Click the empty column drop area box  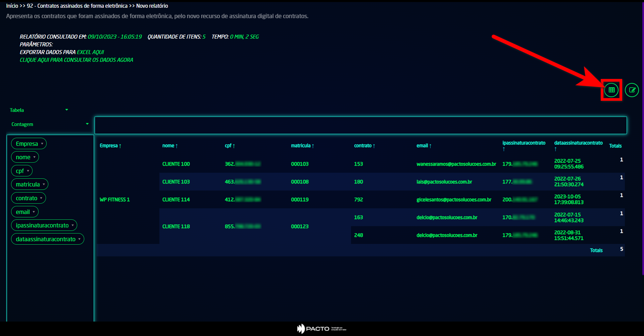[360, 125]
